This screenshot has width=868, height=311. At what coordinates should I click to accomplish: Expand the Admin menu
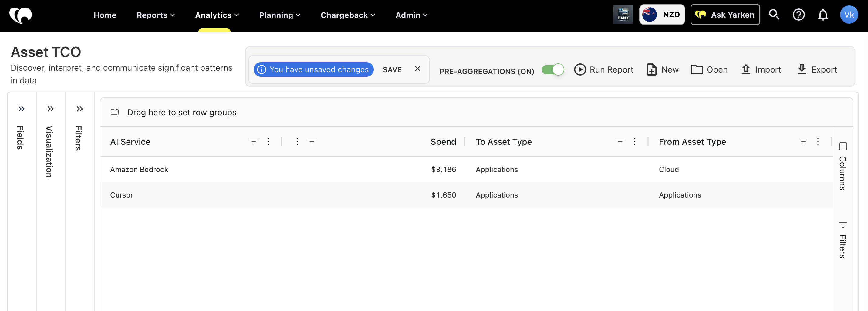[x=411, y=15]
